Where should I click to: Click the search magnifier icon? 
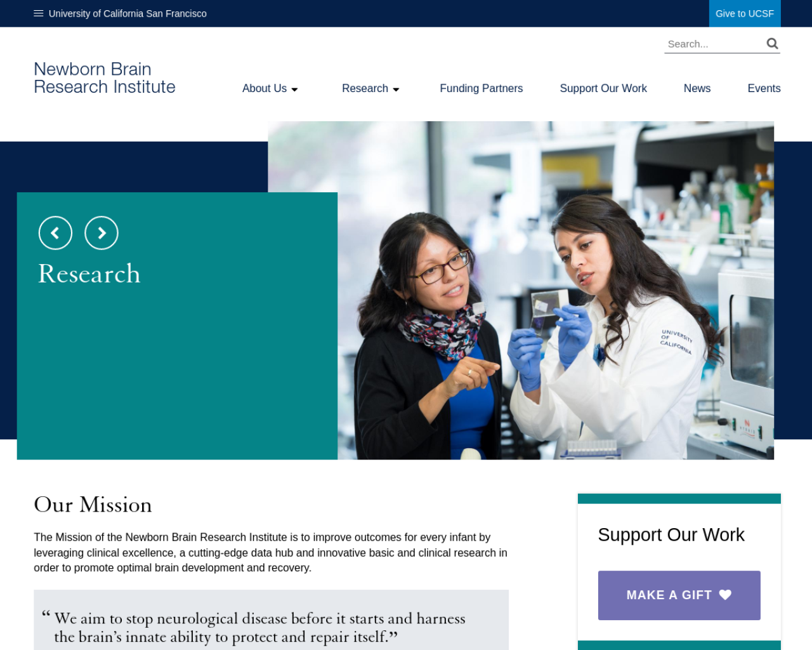(772, 44)
